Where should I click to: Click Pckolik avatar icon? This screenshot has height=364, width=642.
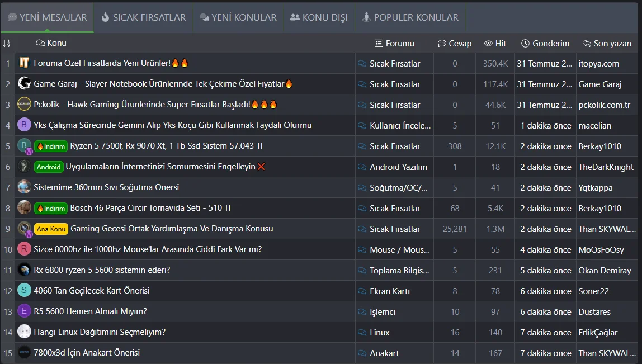(24, 104)
